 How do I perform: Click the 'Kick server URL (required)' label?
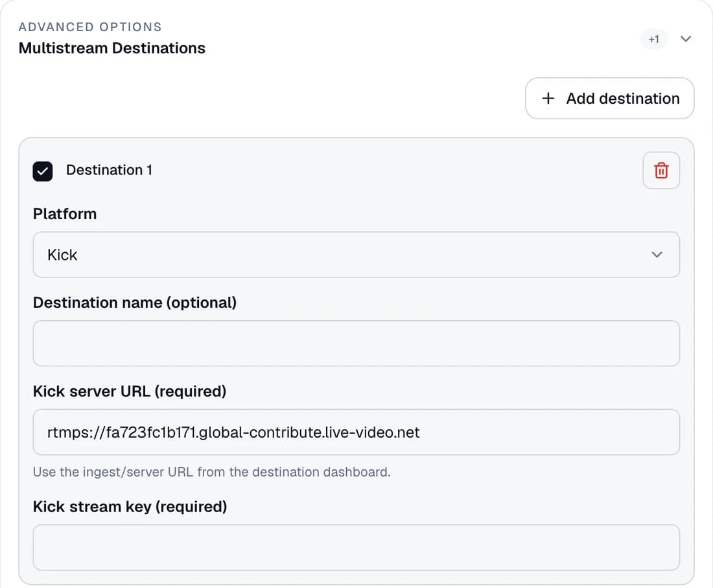(x=130, y=391)
